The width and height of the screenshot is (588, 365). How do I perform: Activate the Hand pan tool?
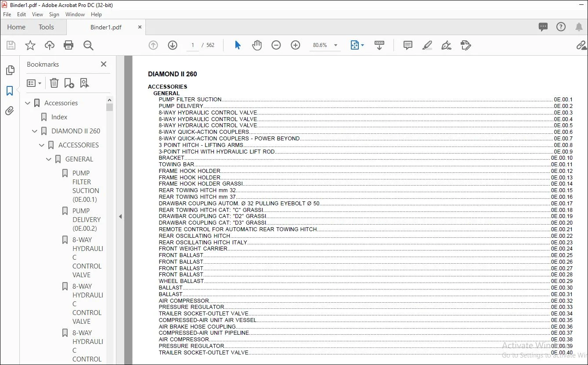click(x=257, y=45)
